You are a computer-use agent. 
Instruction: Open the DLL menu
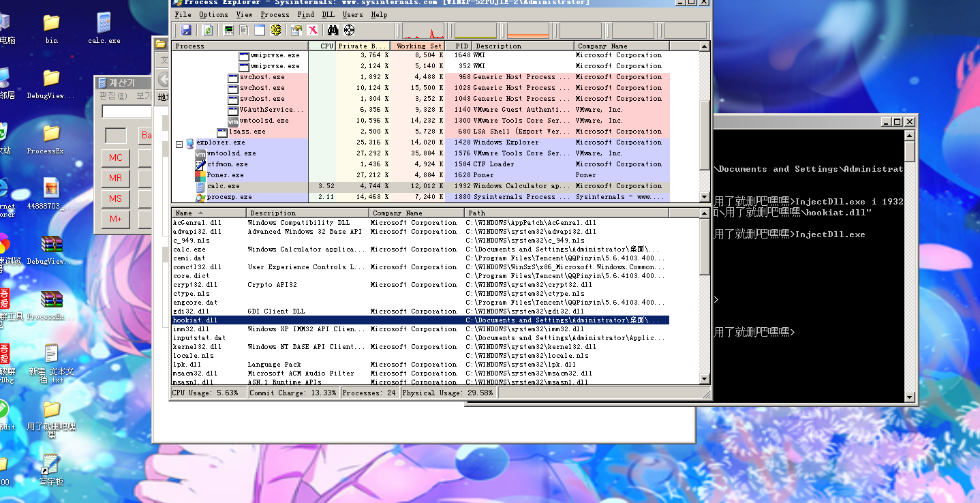point(328,14)
